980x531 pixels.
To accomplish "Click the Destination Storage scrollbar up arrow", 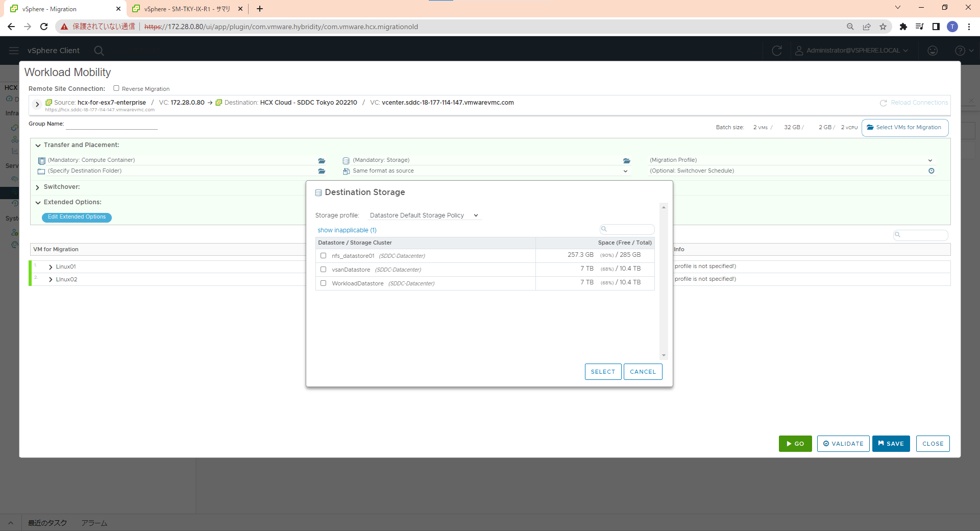I will 664,207.
